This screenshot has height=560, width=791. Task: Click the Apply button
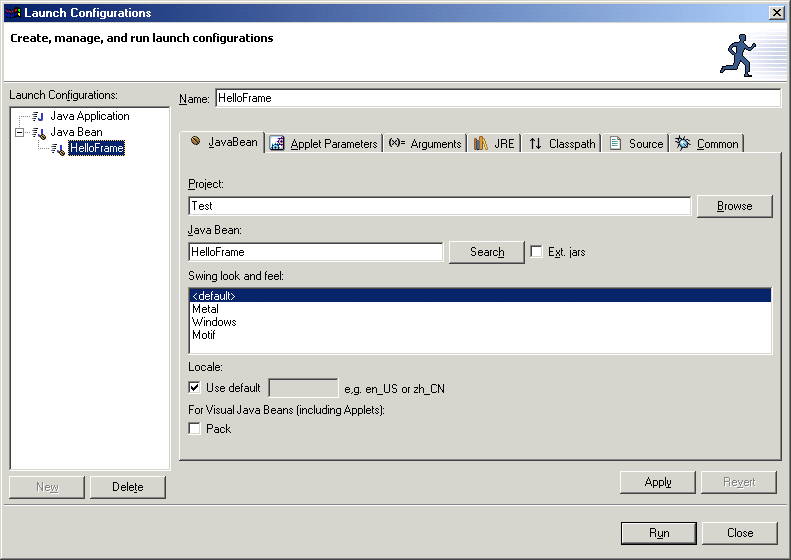pyautogui.click(x=658, y=482)
